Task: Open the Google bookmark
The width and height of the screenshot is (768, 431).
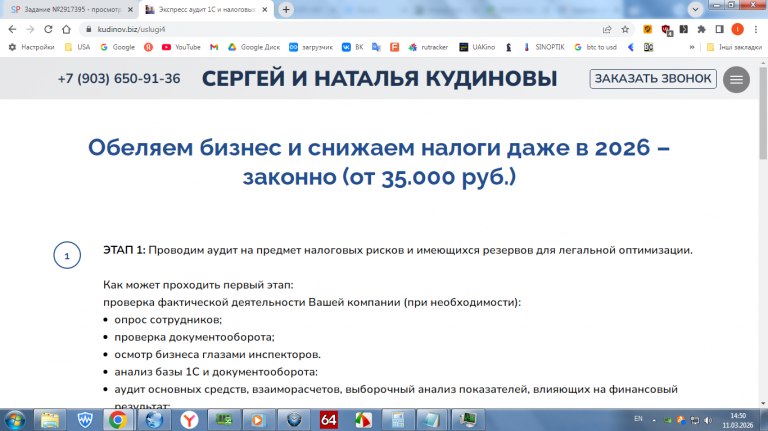Action: (x=118, y=47)
